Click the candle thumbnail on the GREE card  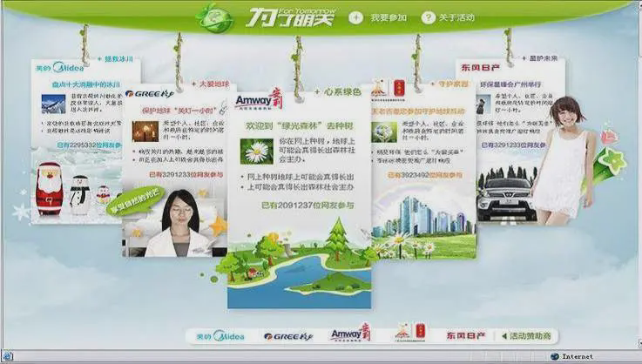145,131
